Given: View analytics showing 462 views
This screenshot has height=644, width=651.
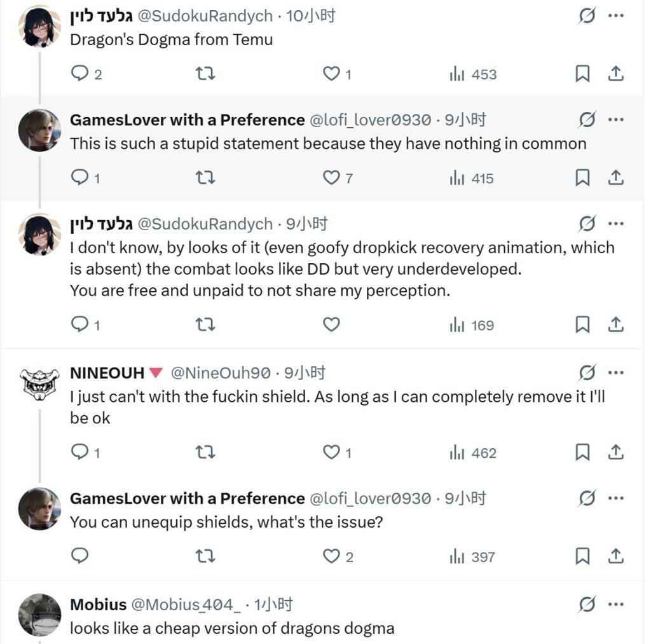Looking at the screenshot, I should [472, 453].
